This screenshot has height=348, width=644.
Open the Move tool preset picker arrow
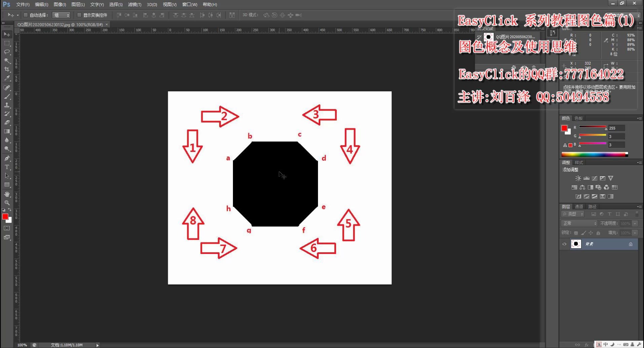coord(17,15)
